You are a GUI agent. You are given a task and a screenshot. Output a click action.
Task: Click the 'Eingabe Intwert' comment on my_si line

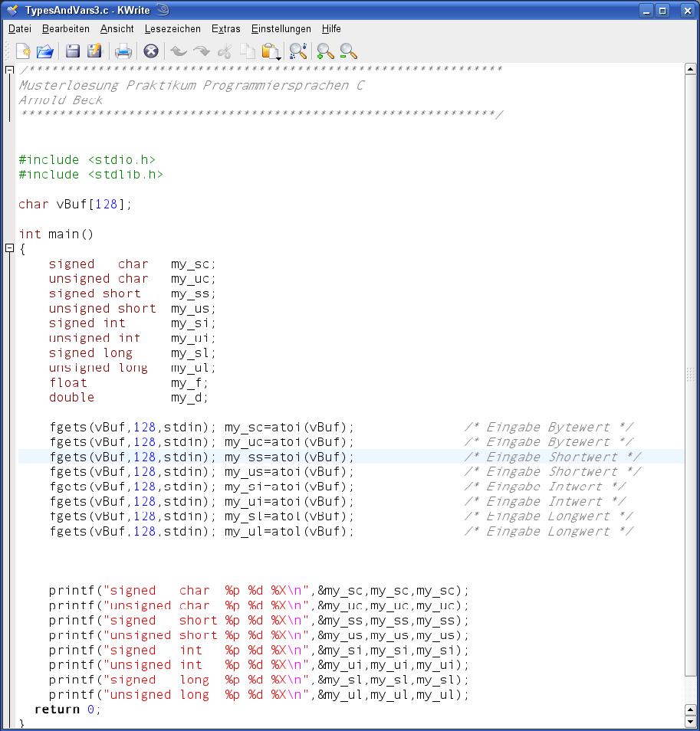point(544,487)
